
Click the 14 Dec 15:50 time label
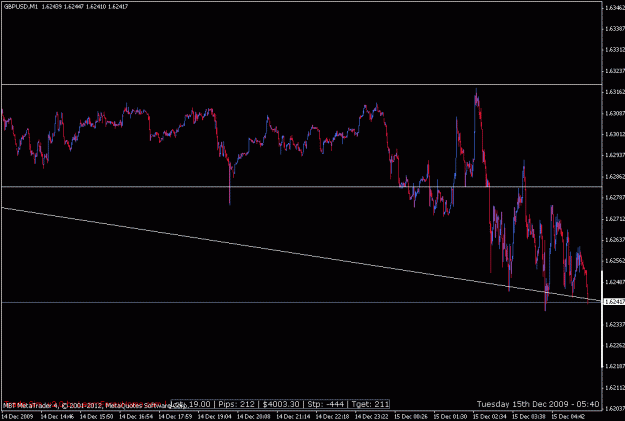(x=96, y=417)
